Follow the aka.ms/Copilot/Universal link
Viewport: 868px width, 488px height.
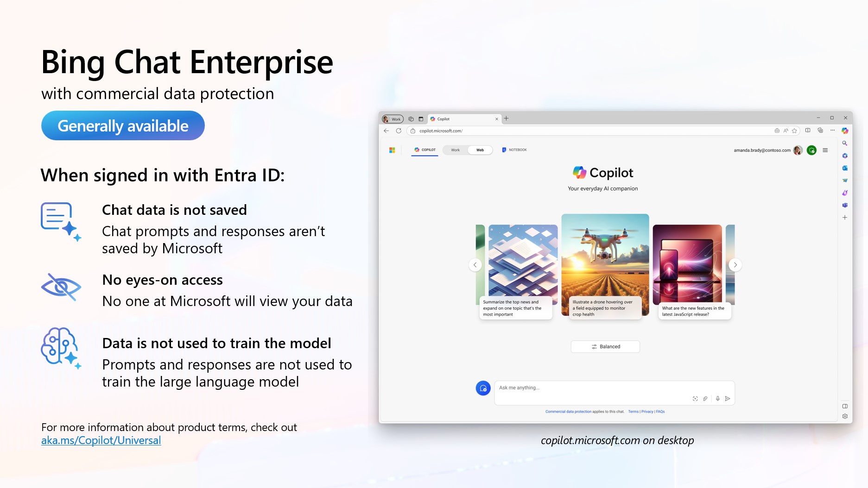[x=101, y=440]
